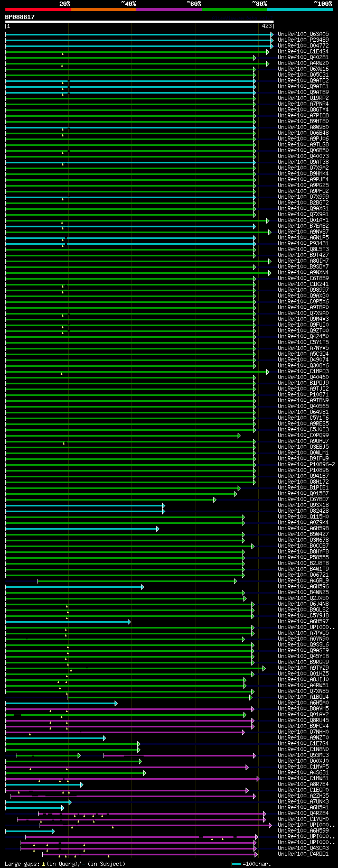Select the UniRef100_O82428 label
The width and height of the screenshot is (338, 868).
[x=303, y=511]
